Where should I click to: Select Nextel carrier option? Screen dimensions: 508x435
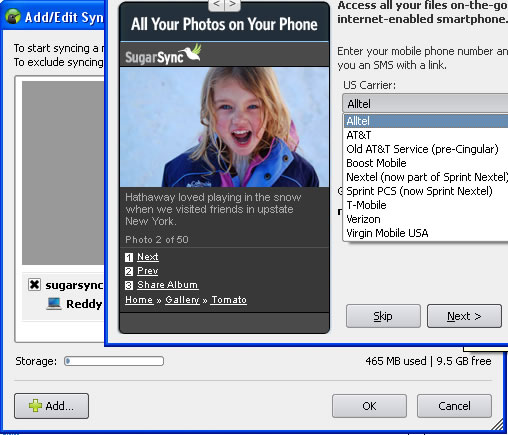point(426,177)
